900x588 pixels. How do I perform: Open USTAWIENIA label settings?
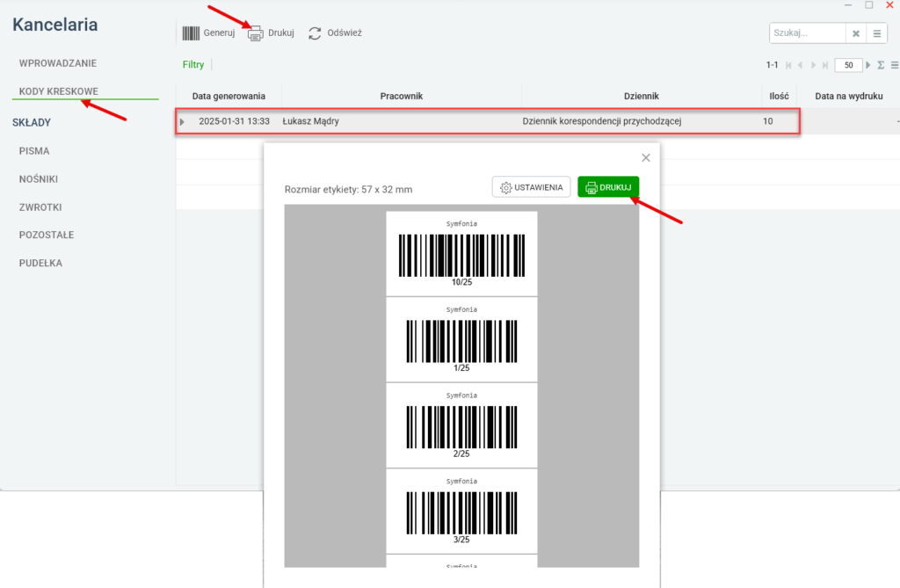[x=531, y=187]
